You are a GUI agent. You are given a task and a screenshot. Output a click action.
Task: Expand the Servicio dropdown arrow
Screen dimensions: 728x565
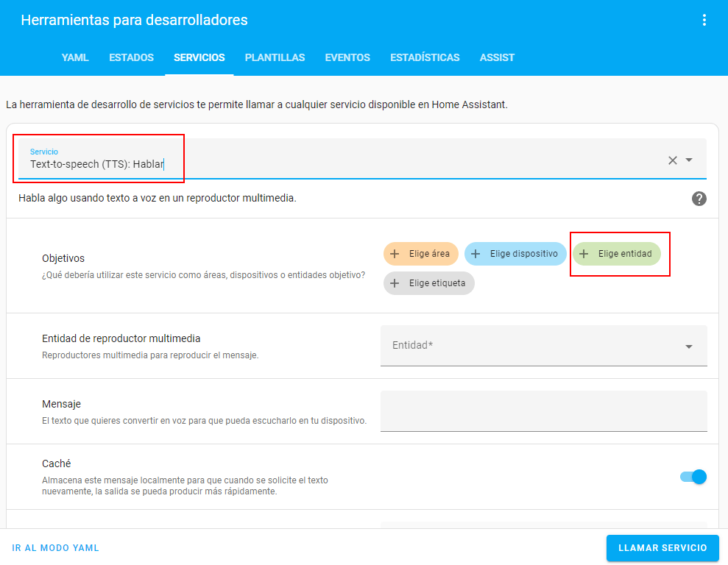click(x=689, y=160)
